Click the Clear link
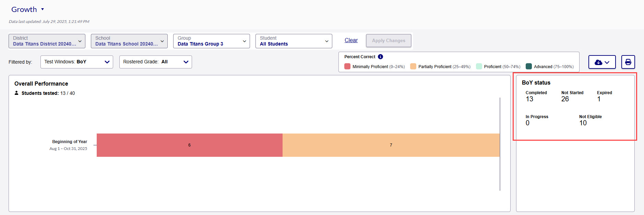Screen dimensions: 644x215 pos(351,40)
